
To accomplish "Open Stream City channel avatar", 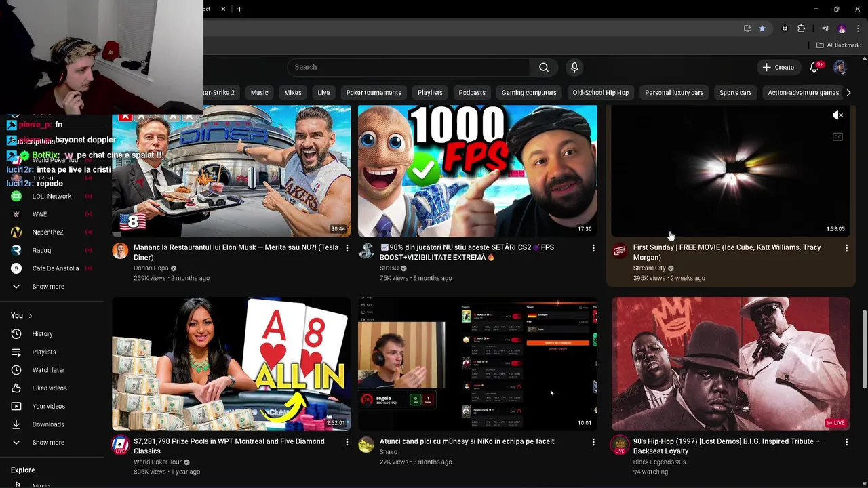I will click(x=620, y=251).
